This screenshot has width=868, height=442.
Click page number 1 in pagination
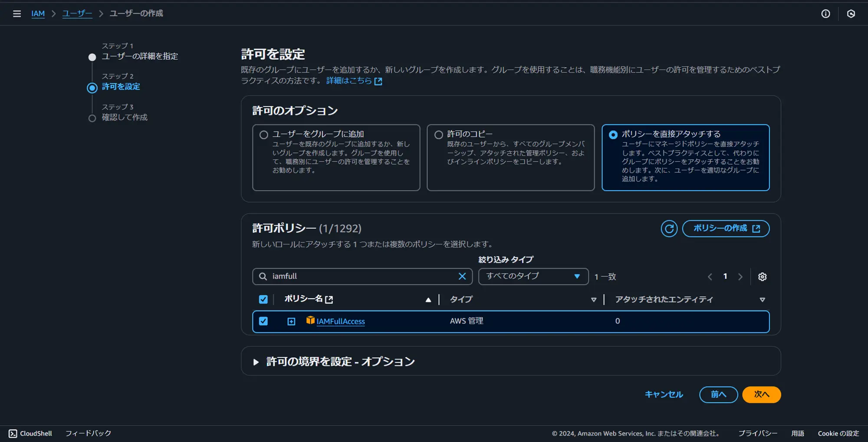point(725,276)
